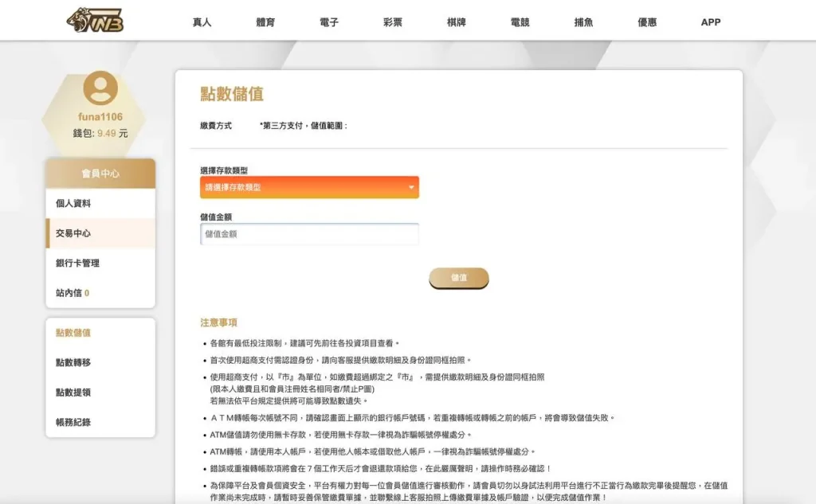
Task: Select 電競 from the top bar
Action: point(520,22)
